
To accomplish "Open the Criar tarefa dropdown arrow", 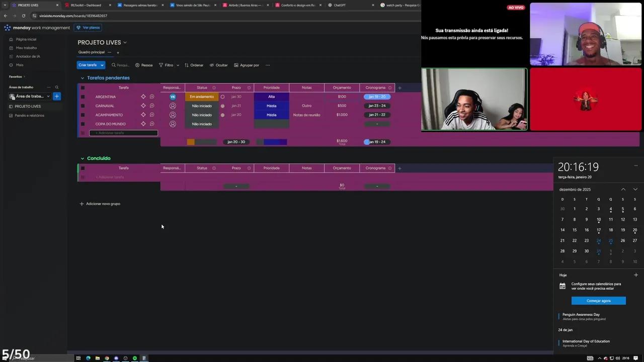I will coord(102,65).
